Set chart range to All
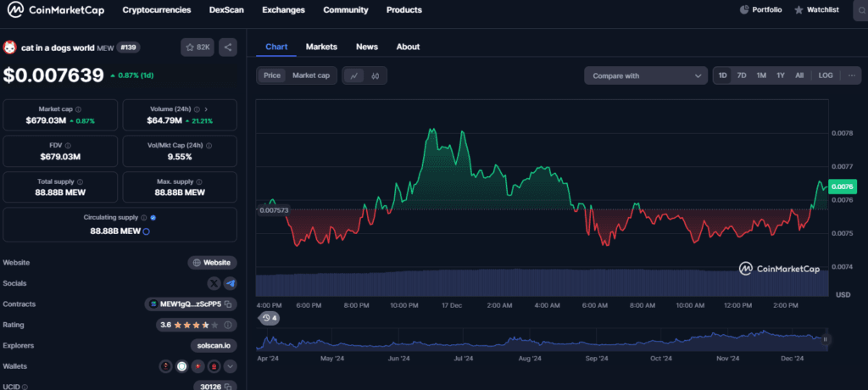Screen dimensions: 868x390 (799, 76)
